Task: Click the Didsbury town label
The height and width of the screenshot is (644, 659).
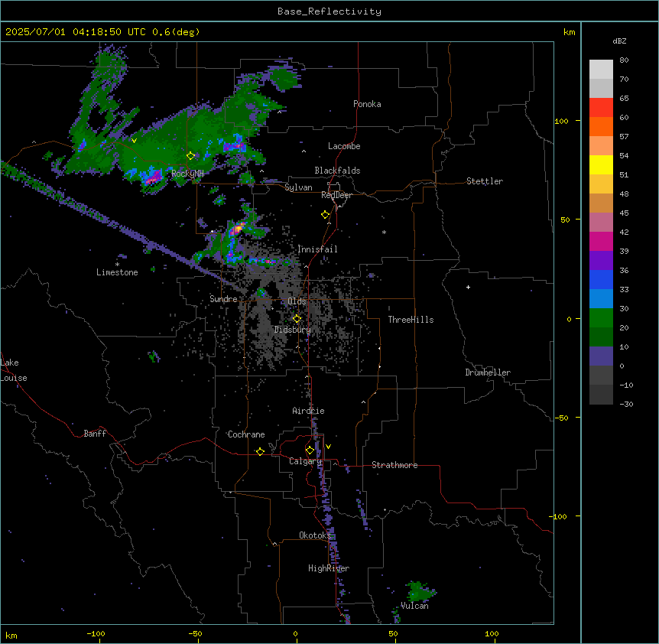Action: point(293,330)
